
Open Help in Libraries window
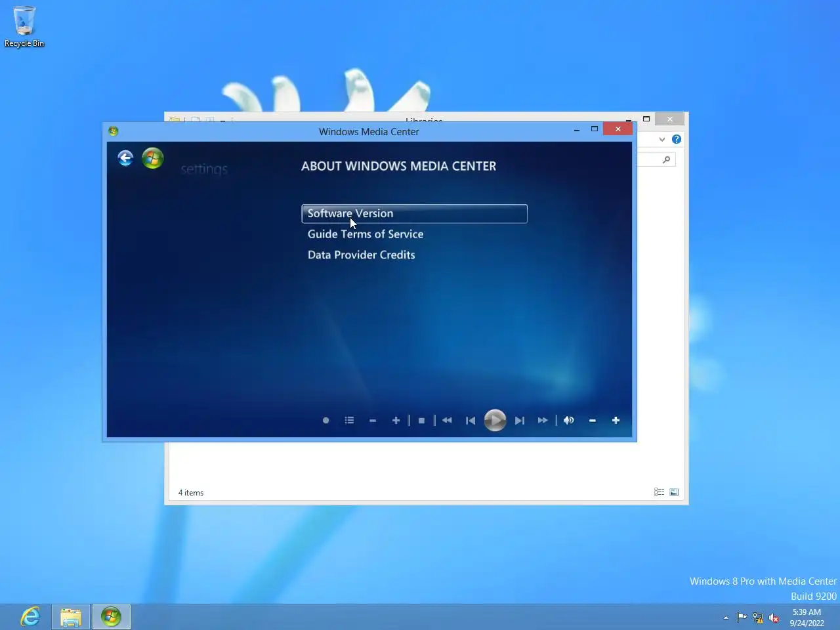[677, 139]
